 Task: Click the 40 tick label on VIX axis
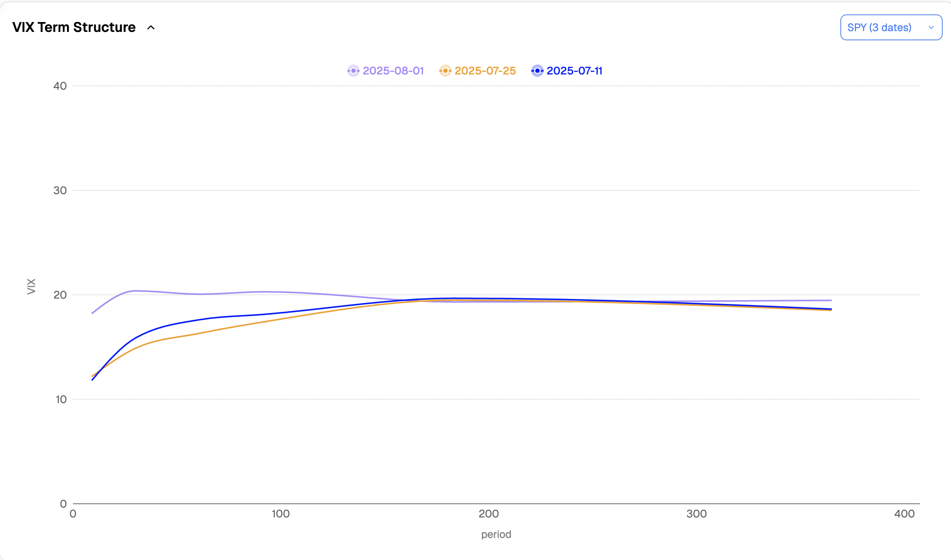(60, 86)
